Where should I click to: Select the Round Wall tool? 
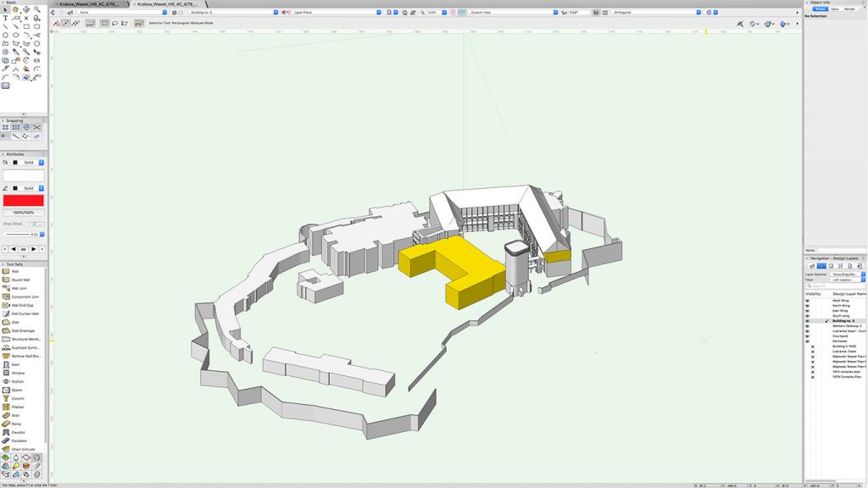pos(21,280)
